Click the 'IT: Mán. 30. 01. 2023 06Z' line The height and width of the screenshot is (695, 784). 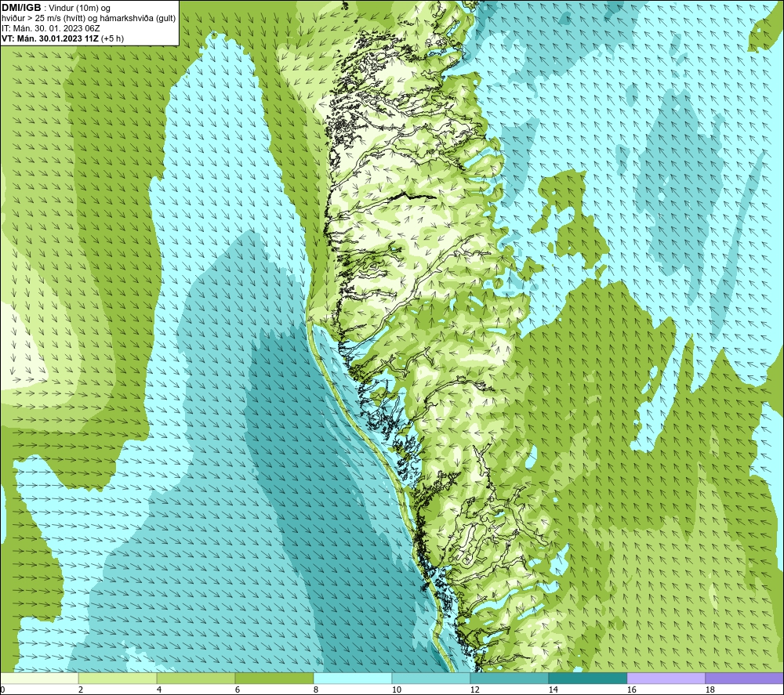(x=51, y=28)
